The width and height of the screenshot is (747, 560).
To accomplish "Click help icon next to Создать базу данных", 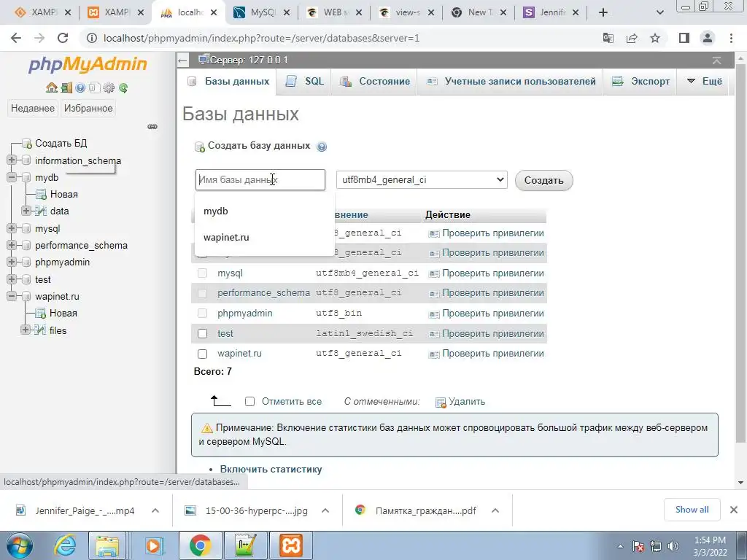I will (322, 147).
